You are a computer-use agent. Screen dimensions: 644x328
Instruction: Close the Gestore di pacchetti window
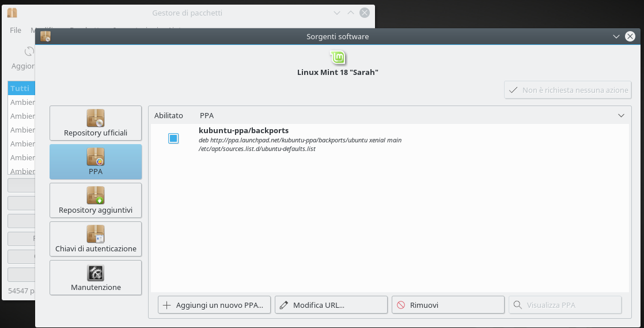tap(364, 13)
